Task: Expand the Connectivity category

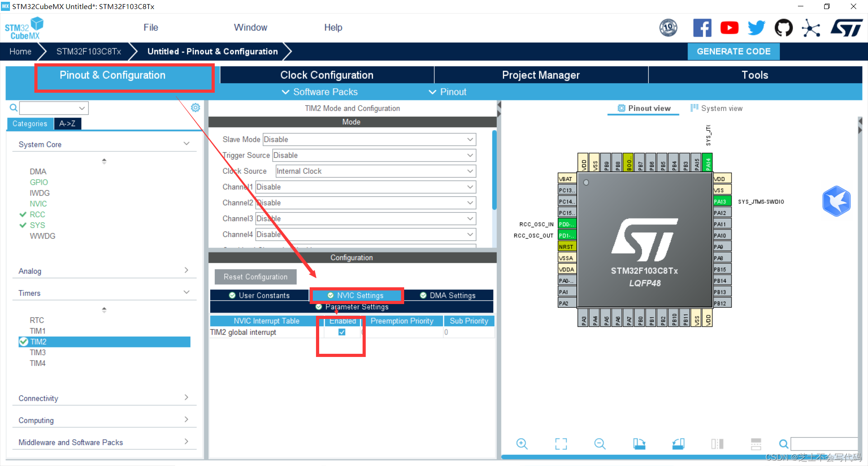Action: pos(104,398)
